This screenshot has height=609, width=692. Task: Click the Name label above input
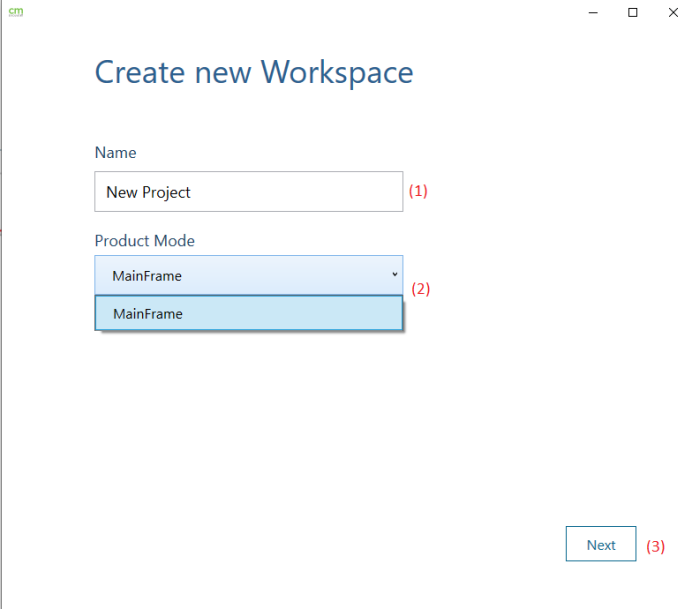(x=115, y=152)
